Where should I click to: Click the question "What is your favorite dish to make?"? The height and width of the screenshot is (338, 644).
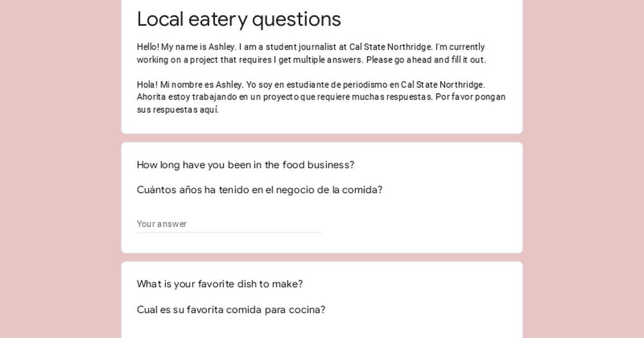click(x=219, y=284)
